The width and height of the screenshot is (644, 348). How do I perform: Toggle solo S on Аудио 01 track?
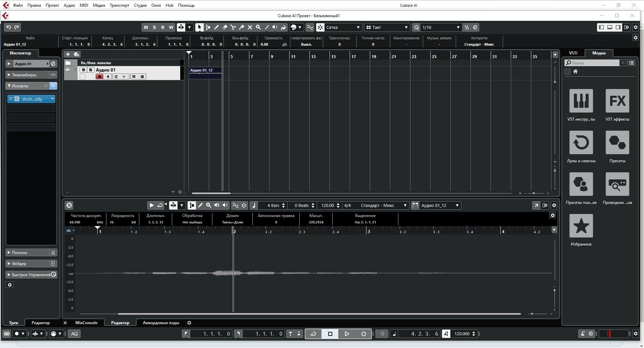pyautogui.click(x=90, y=70)
